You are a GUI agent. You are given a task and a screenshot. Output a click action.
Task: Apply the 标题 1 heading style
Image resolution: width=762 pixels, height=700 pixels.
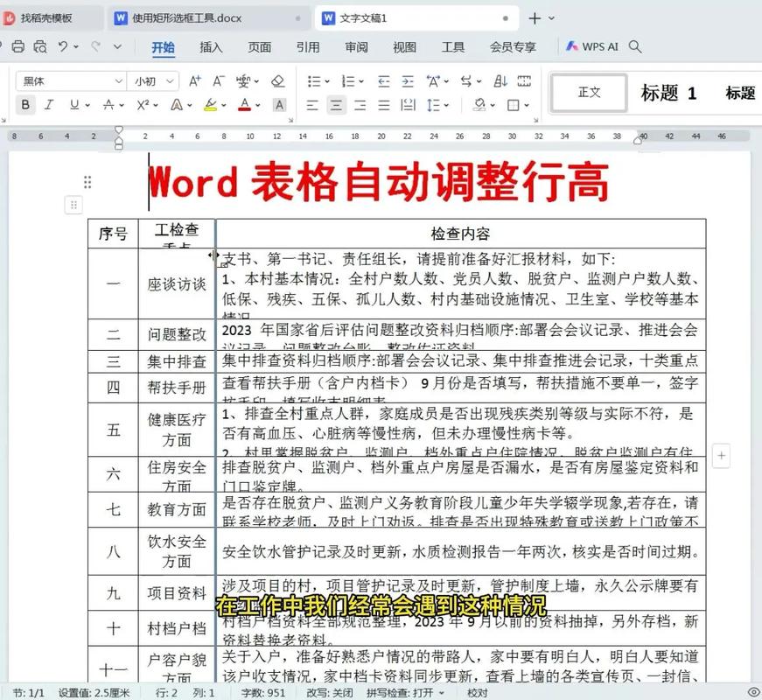pyautogui.click(x=668, y=94)
